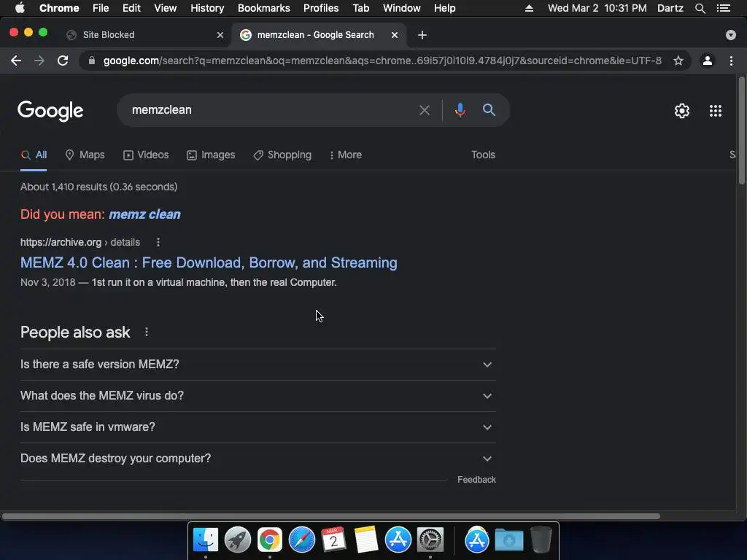747x560 pixels.
Task: Open the Apple menu
Action: (x=20, y=8)
